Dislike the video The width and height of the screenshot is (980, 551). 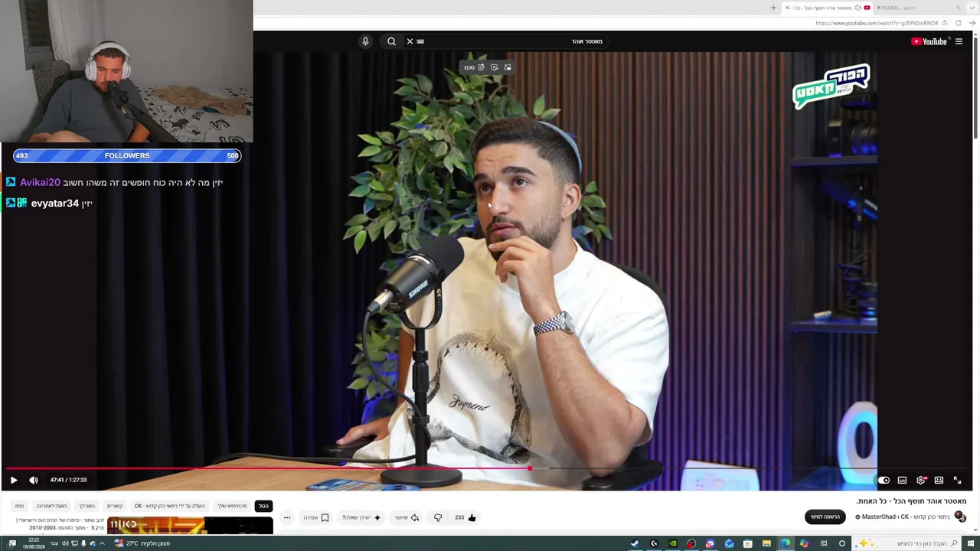(x=438, y=517)
